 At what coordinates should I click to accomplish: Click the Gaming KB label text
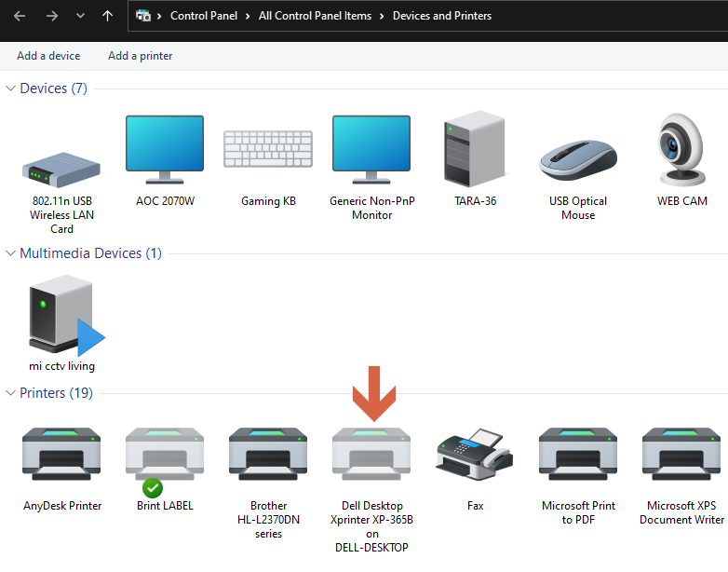click(x=268, y=201)
